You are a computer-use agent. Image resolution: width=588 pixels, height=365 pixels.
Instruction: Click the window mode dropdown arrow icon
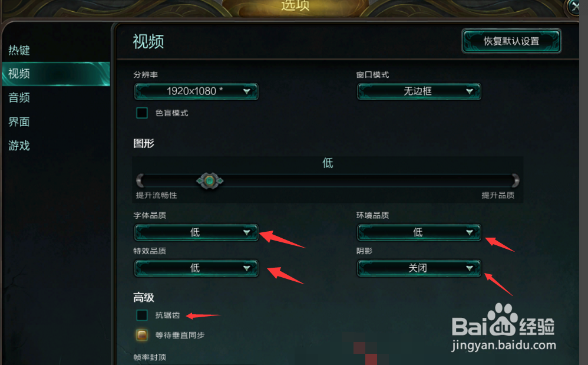click(x=469, y=91)
